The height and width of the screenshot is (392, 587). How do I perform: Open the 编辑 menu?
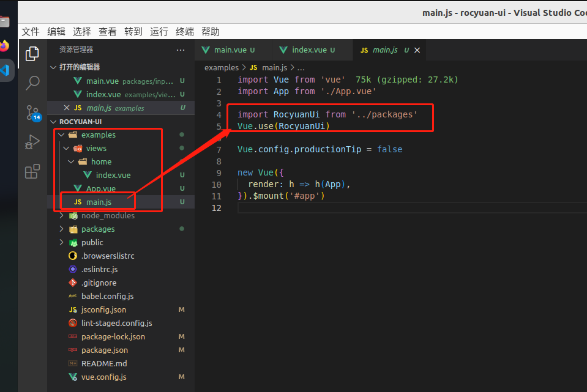[x=56, y=32]
